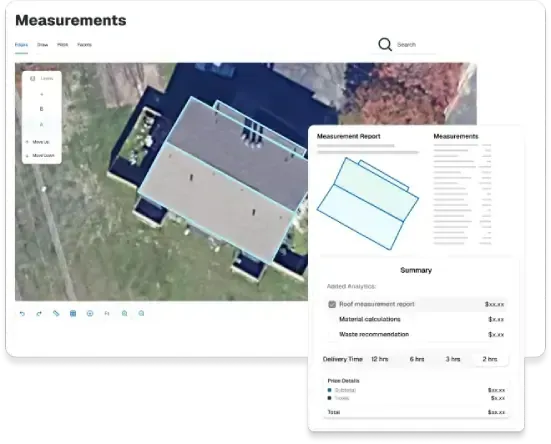Click the search magnifier icon
551x444 pixels.
385,45
